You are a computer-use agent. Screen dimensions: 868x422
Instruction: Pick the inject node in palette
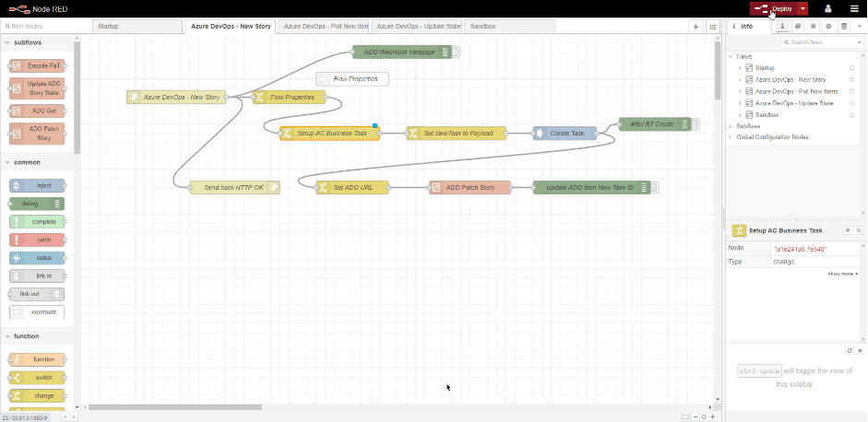[x=37, y=186]
